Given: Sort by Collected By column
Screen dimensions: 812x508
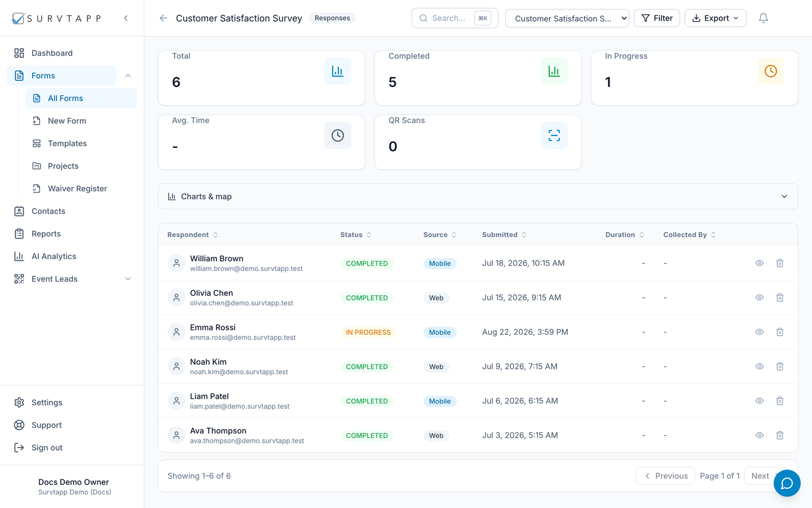Looking at the screenshot, I should tap(690, 235).
